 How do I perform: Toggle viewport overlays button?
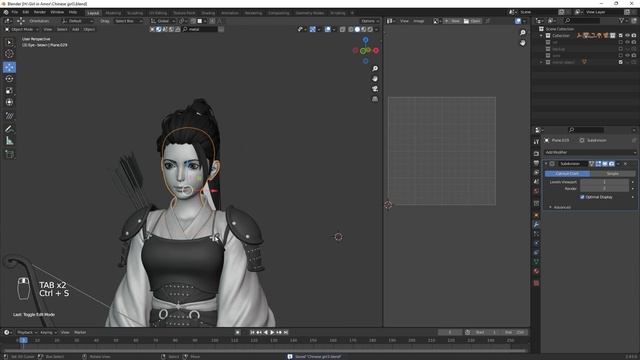coord(328,29)
